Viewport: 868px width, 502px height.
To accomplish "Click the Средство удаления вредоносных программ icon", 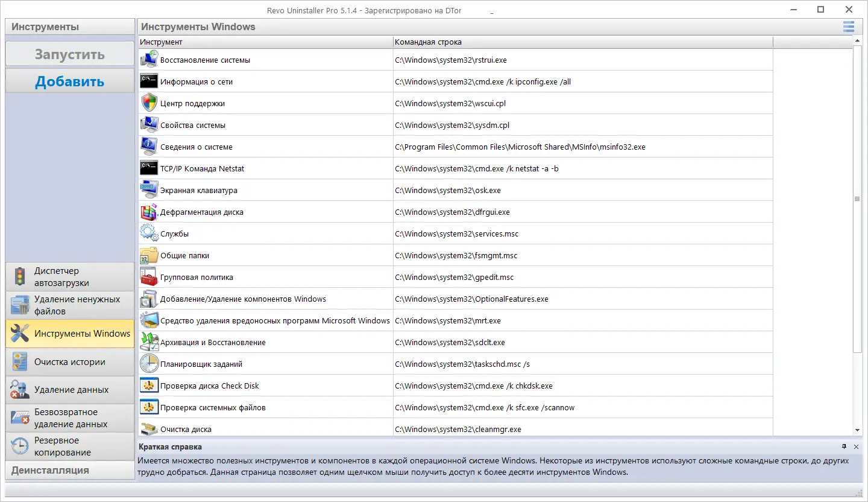I will coord(149,320).
